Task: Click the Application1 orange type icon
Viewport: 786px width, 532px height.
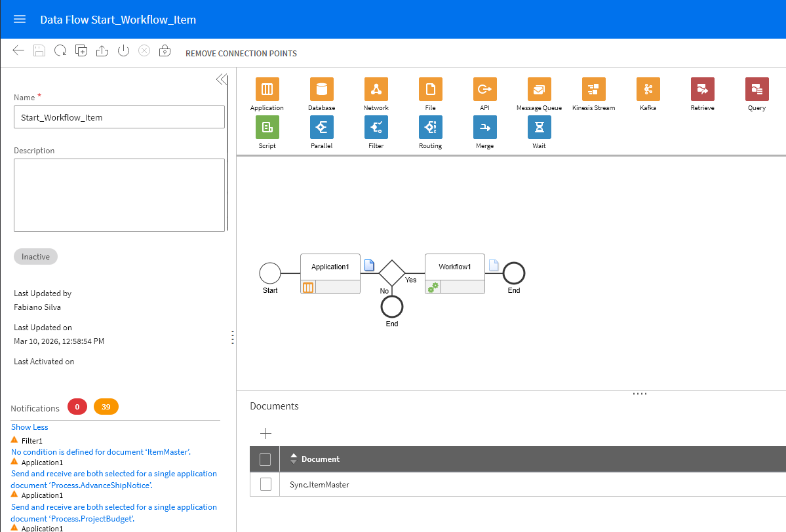Action: [x=308, y=288]
